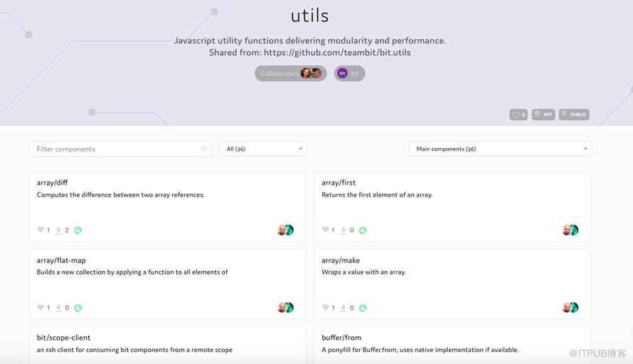Click 'Returns the first element of an array.'

377,195
